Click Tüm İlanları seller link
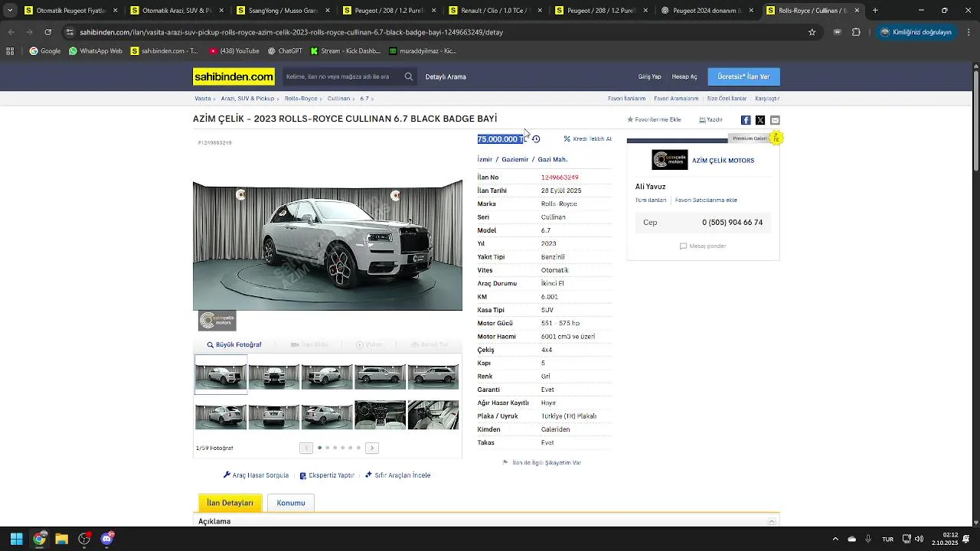The width and height of the screenshot is (980, 551). (x=651, y=200)
